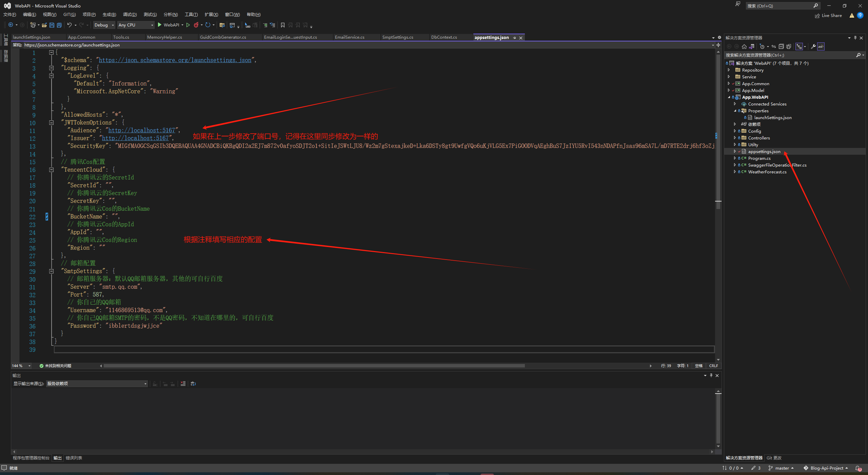Click the Feedback icon near the search box

point(737,4)
